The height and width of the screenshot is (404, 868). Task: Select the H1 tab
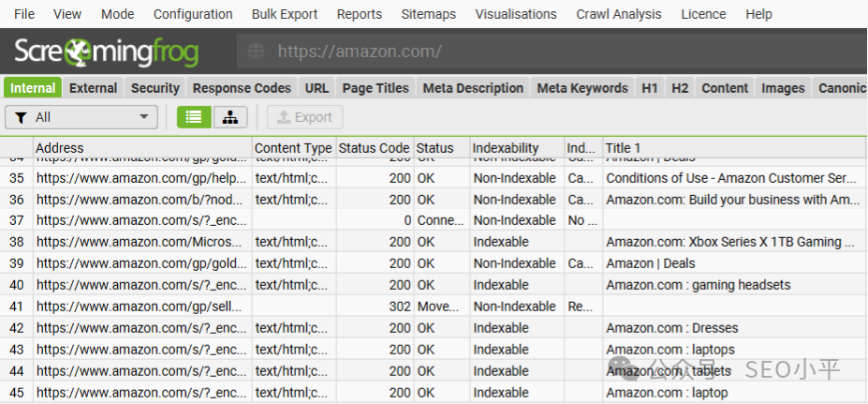coord(650,88)
